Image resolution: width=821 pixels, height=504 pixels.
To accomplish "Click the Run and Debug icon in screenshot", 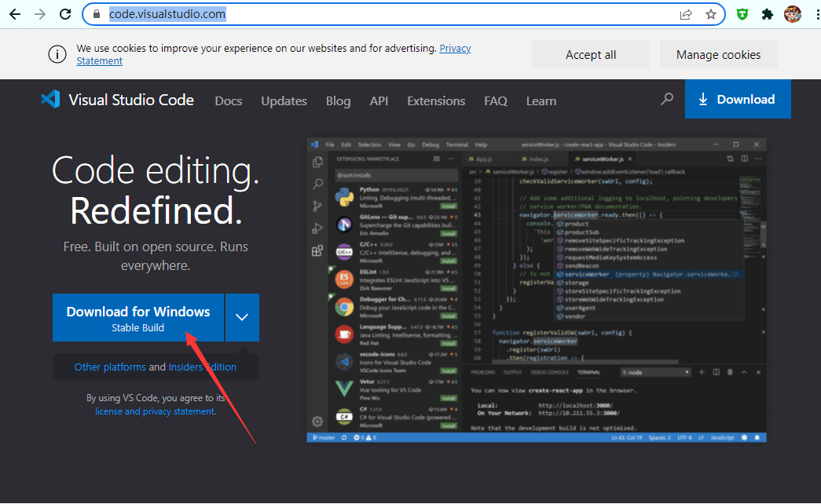I will coord(317,228).
